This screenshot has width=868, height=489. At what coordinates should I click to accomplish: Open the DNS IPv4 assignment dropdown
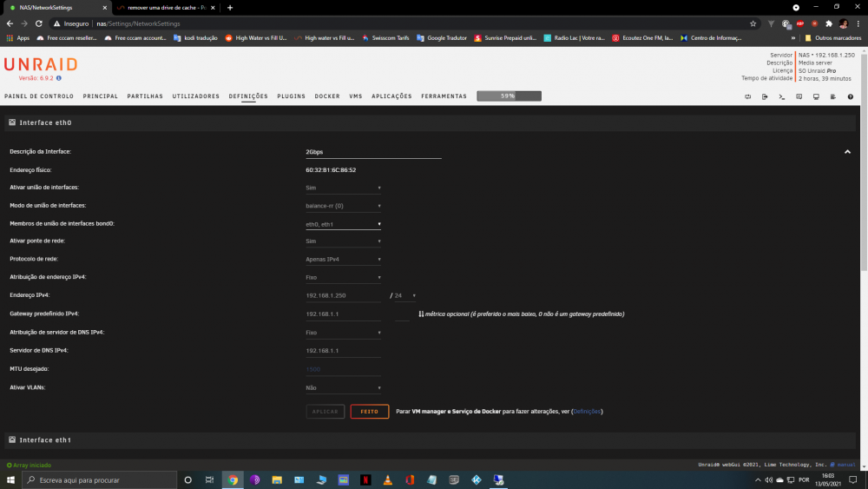[343, 333]
